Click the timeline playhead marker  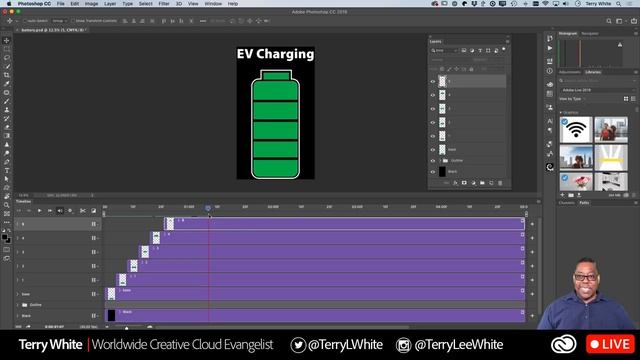pos(208,208)
